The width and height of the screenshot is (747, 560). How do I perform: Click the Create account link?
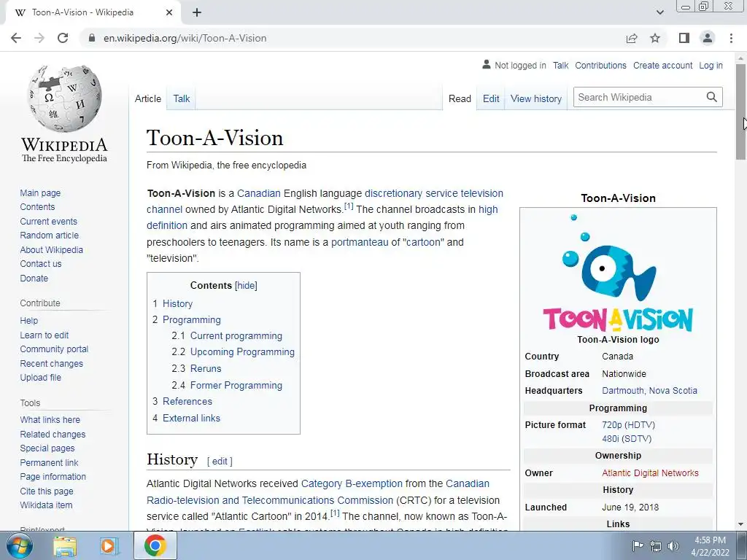pos(662,66)
